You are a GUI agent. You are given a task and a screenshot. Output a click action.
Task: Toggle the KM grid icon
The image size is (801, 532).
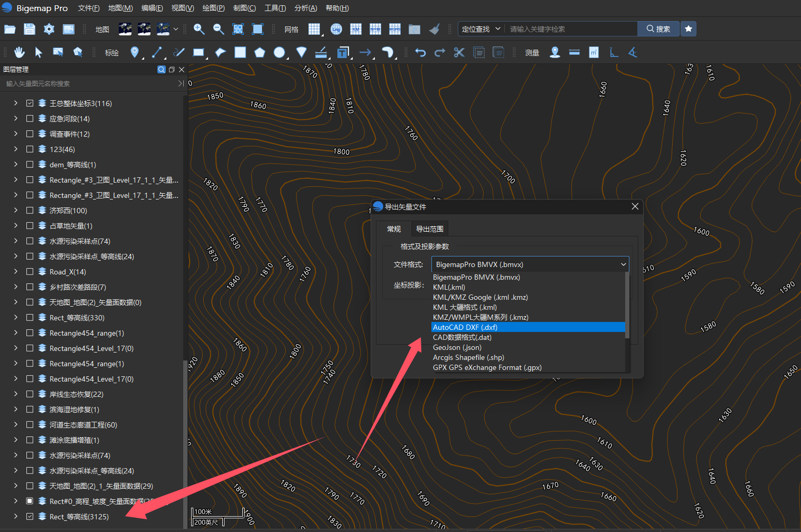tap(356, 29)
